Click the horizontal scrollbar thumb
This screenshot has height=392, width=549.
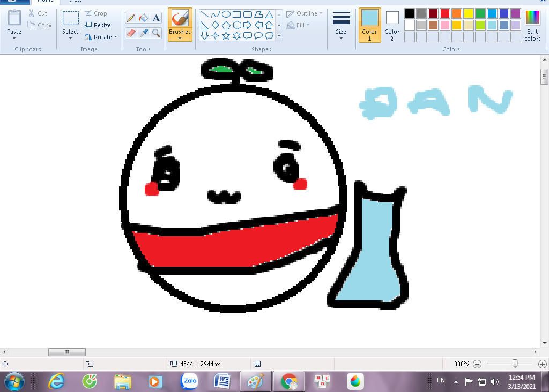pos(67,352)
